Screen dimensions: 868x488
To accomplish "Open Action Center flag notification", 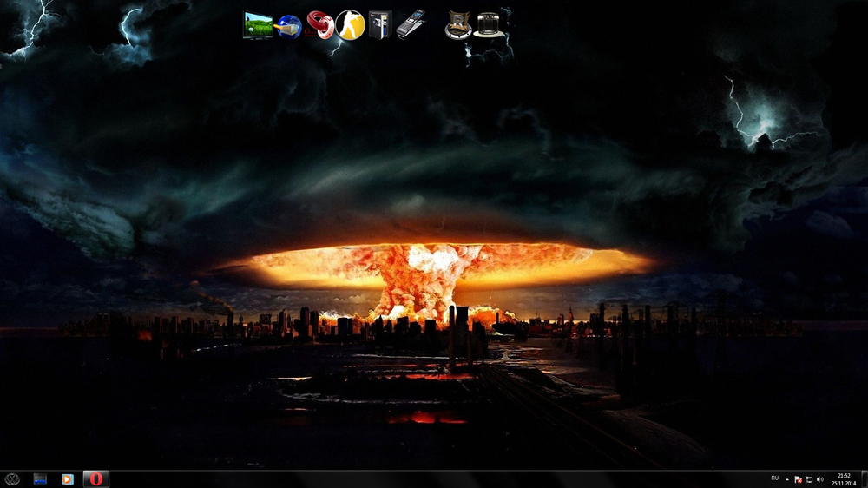I will 798,478.
